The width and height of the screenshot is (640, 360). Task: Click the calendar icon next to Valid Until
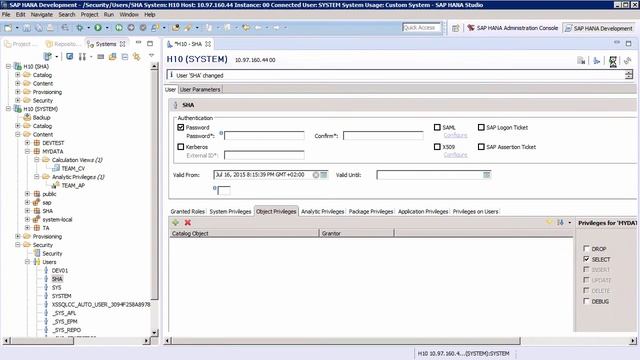pos(487,175)
